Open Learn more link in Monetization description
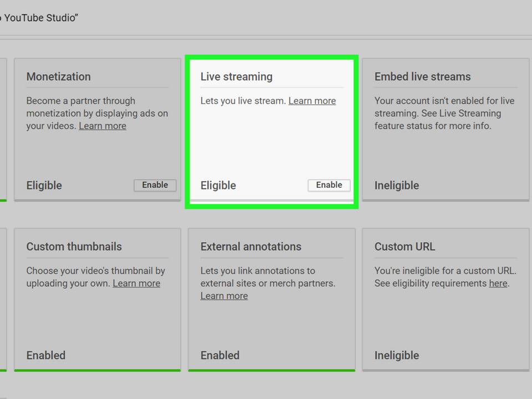532x399 pixels. (103, 126)
